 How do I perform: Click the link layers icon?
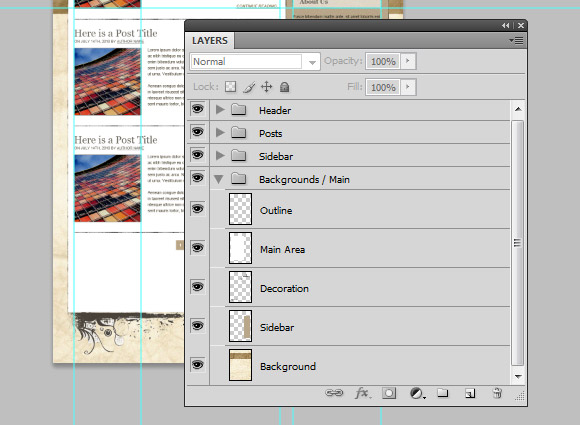[334, 393]
